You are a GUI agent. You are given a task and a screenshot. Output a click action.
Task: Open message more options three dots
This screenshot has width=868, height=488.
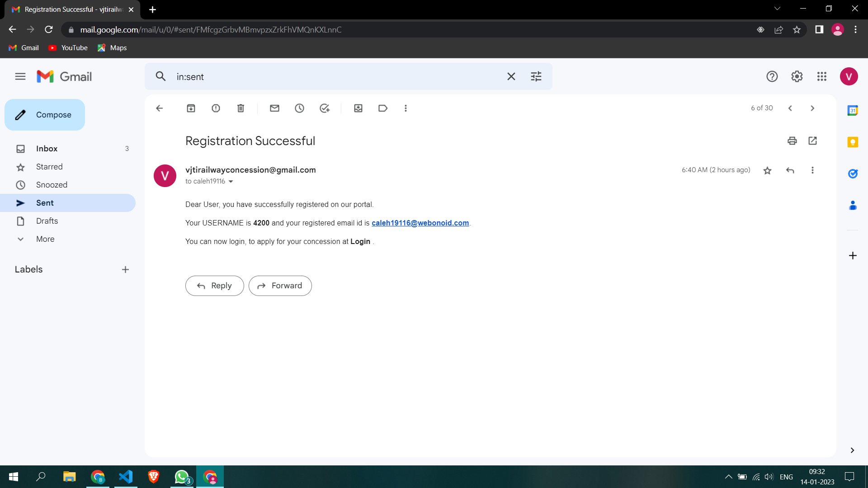coord(812,170)
